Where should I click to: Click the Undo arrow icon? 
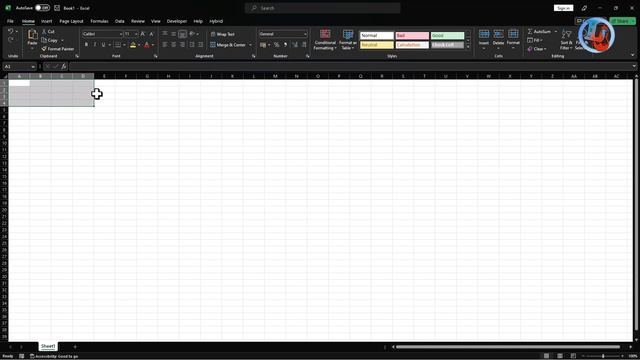[11, 31]
